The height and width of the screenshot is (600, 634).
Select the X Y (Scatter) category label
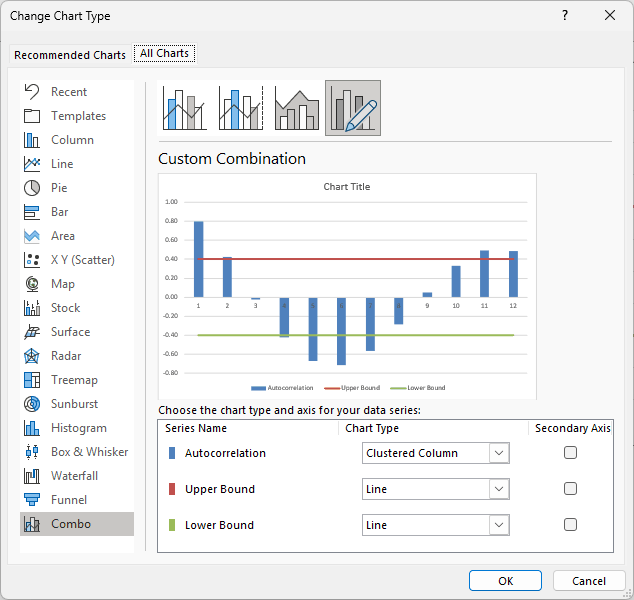(82, 260)
